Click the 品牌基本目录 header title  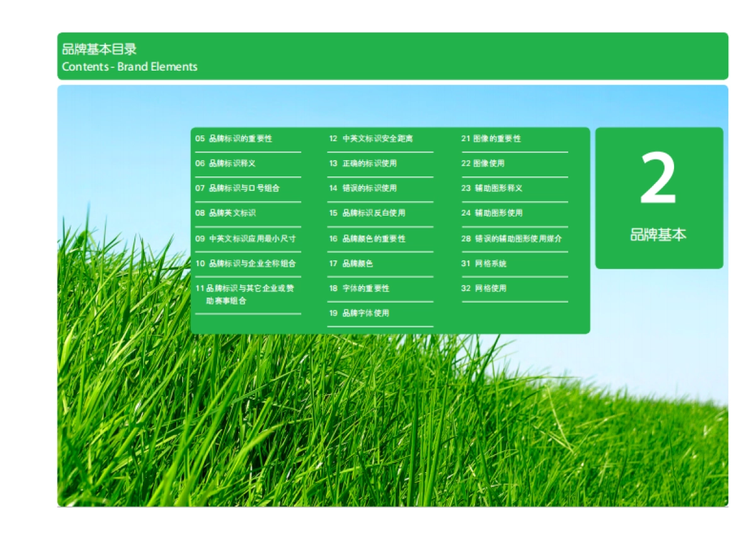(100, 50)
